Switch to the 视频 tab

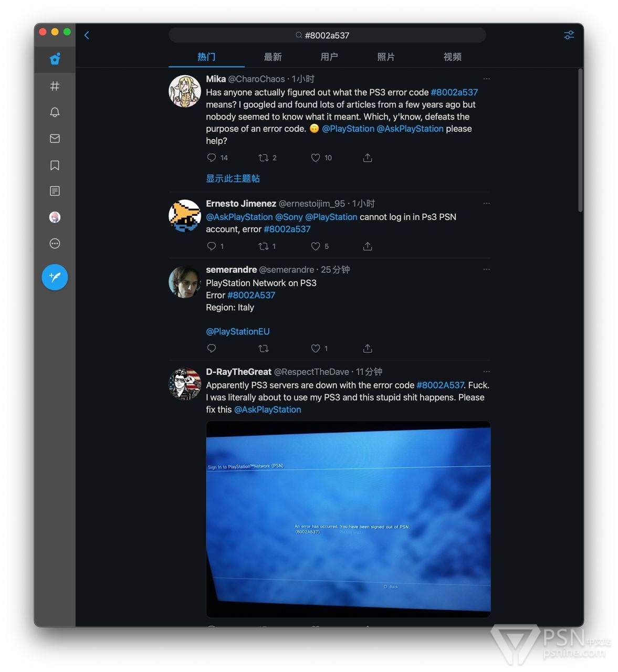(452, 57)
